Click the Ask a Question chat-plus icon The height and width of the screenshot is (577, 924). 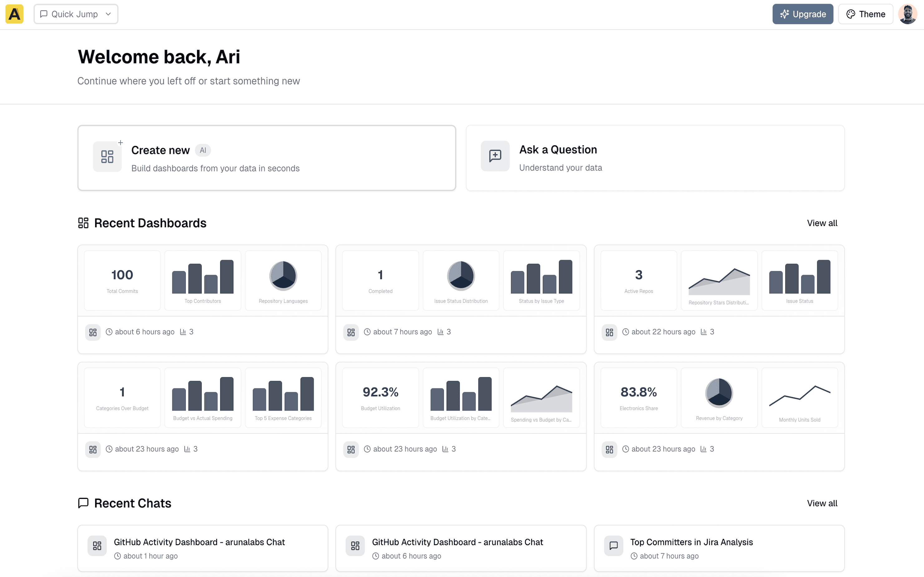pyautogui.click(x=495, y=156)
